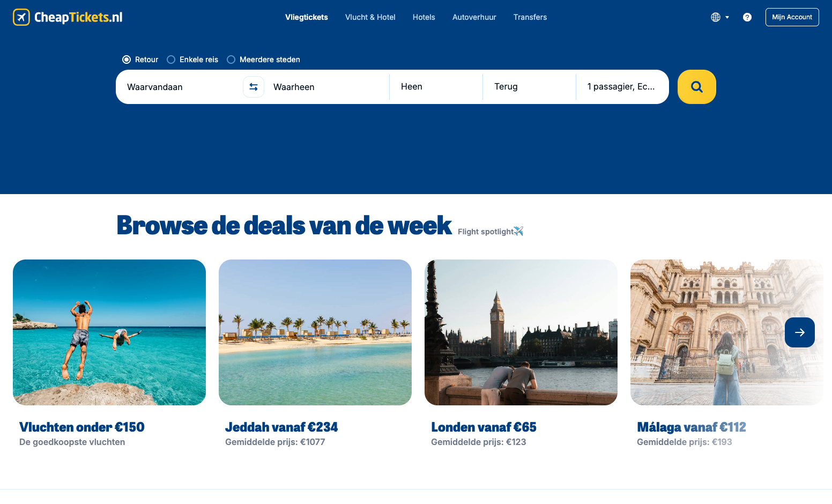This screenshot has height=504, width=832.
Task: Select the Retour radio button
Action: point(127,60)
